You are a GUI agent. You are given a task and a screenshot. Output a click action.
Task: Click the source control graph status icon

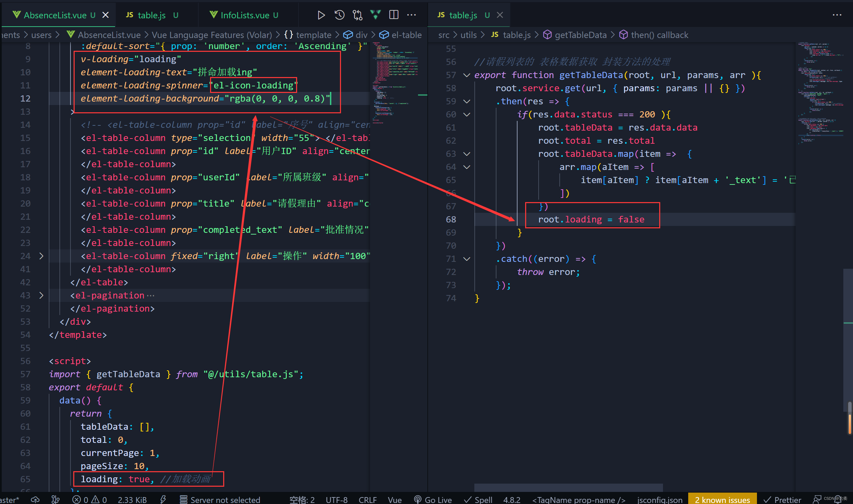click(55, 500)
